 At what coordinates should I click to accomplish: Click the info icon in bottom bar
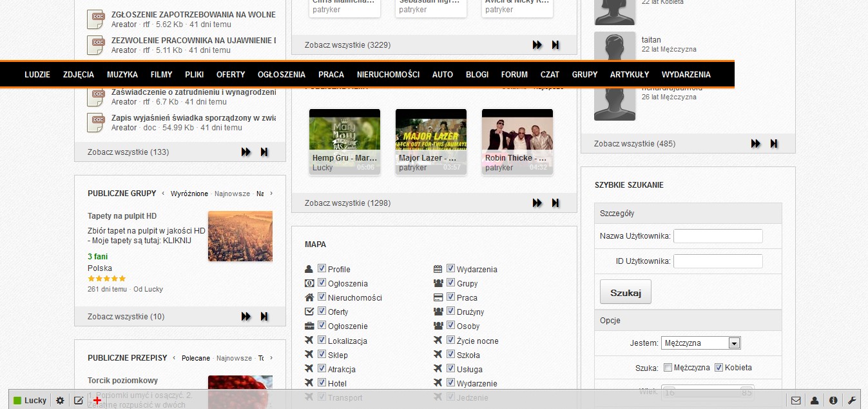click(833, 401)
